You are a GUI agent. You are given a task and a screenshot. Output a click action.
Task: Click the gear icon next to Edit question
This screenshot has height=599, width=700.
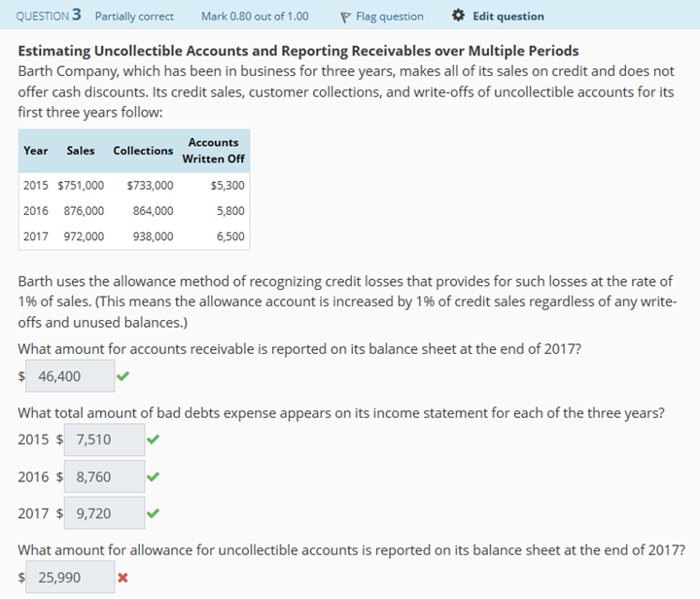tap(458, 16)
